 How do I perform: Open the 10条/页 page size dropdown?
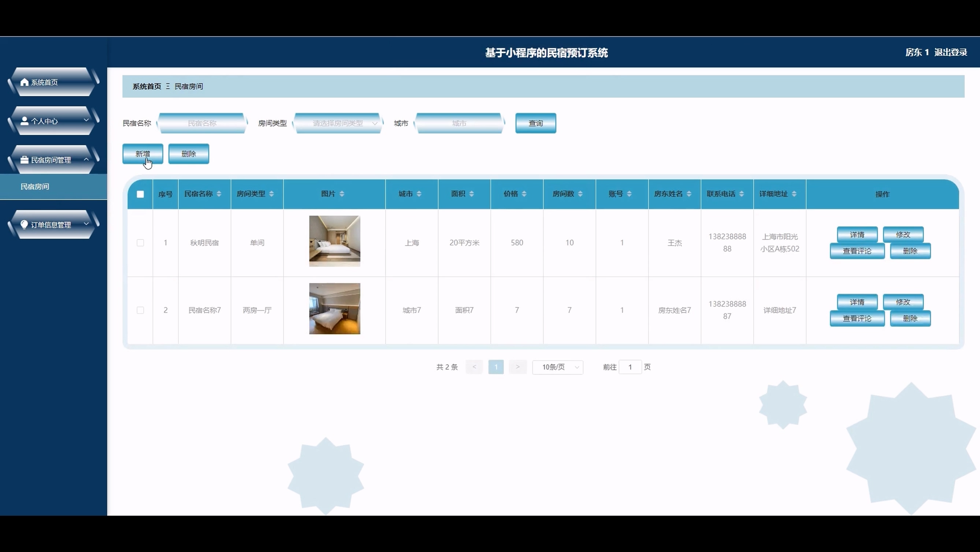(x=558, y=367)
